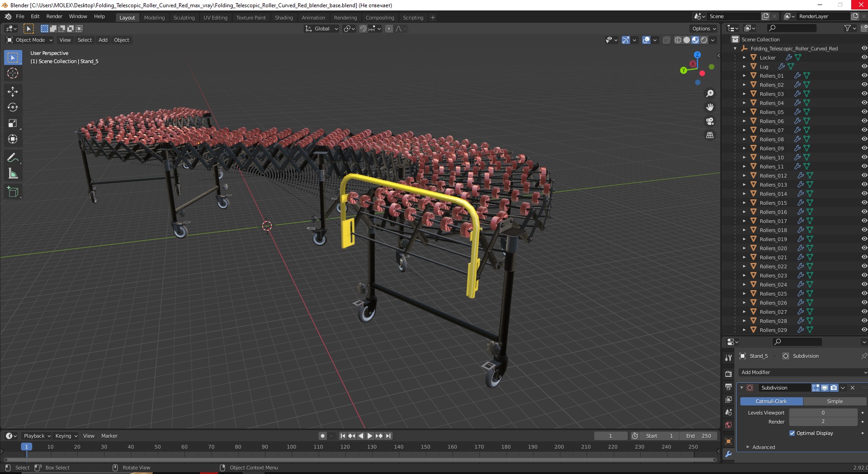Open the File menu
The image size is (868, 474).
point(20,16)
